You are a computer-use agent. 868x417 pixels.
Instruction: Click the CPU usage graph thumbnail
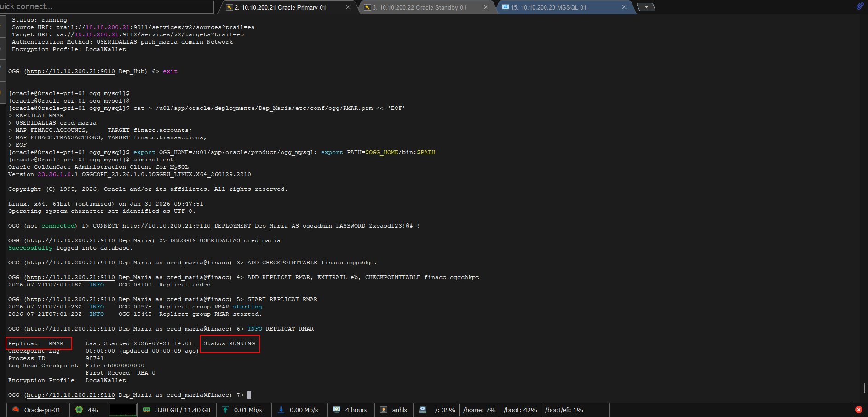[x=123, y=410]
